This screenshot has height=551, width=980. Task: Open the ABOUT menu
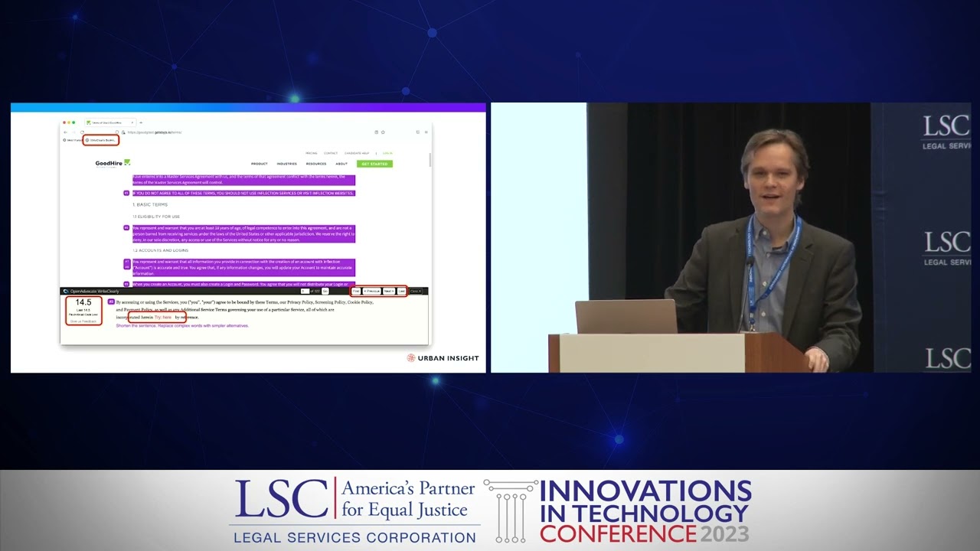341,164
